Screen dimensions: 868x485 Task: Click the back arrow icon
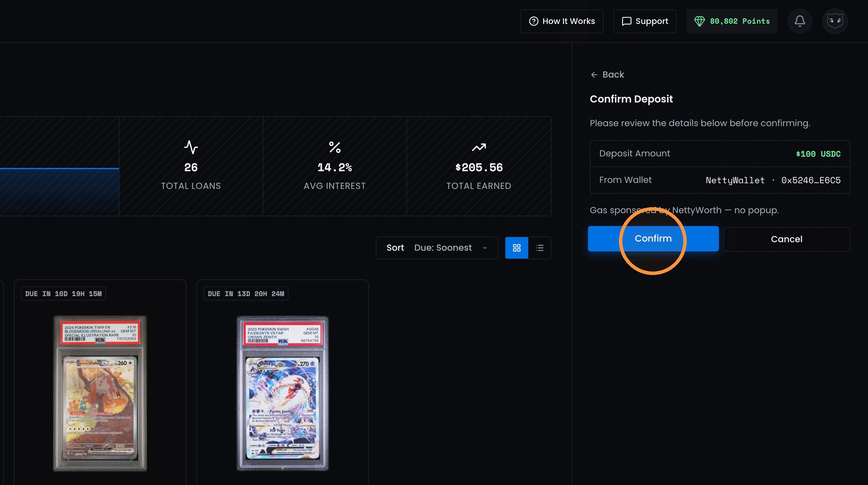[x=594, y=74]
